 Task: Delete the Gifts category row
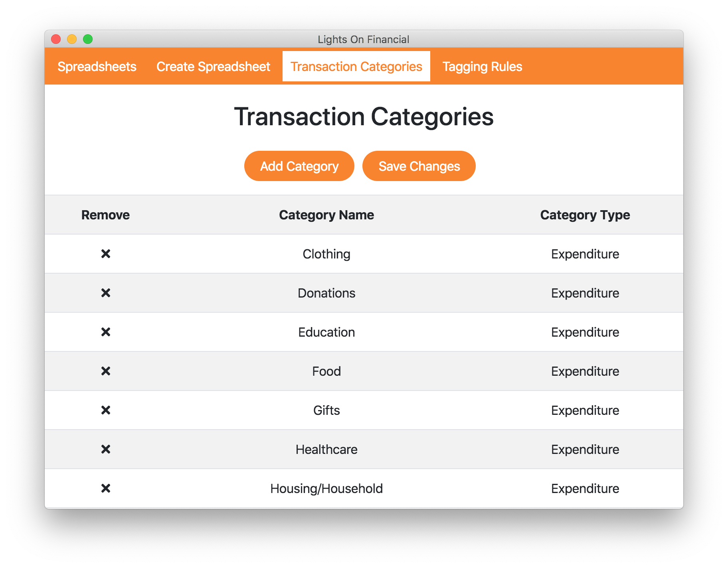pos(105,410)
